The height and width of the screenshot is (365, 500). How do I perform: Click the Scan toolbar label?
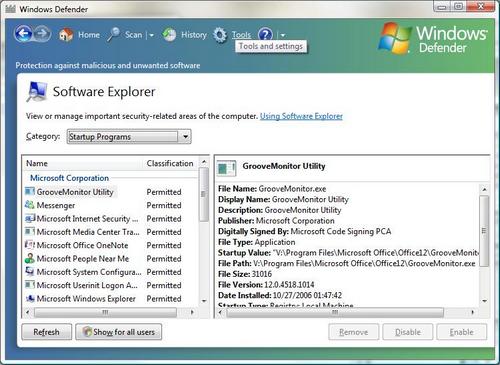click(x=133, y=35)
